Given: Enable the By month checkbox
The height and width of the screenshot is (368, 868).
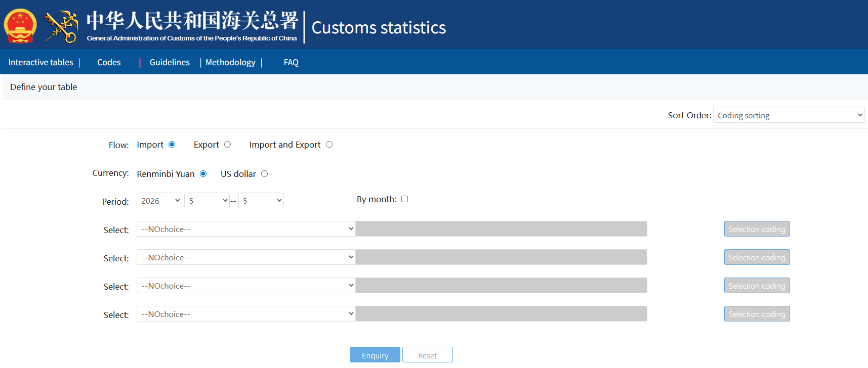Looking at the screenshot, I should click(x=405, y=199).
